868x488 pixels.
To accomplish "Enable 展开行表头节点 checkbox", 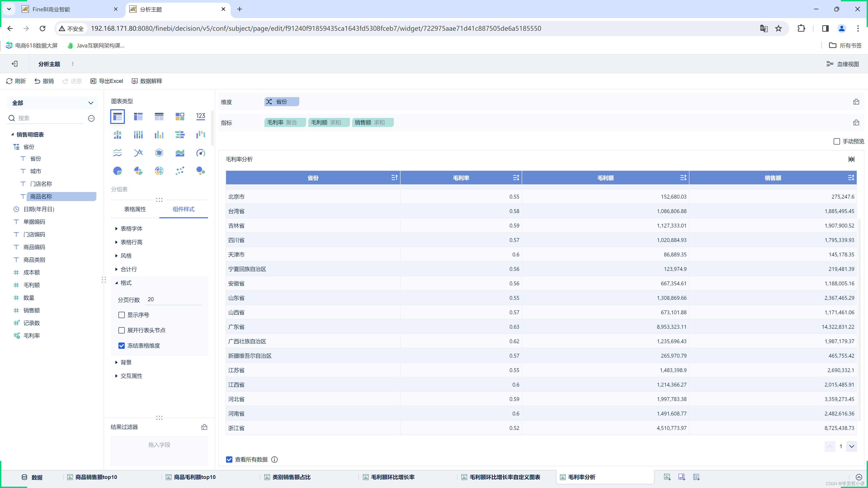I will 122,330.
